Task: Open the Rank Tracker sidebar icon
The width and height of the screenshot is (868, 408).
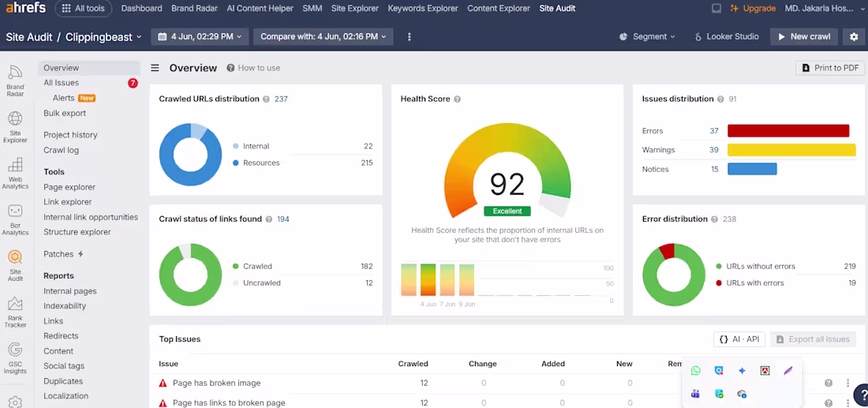Action: point(15,313)
